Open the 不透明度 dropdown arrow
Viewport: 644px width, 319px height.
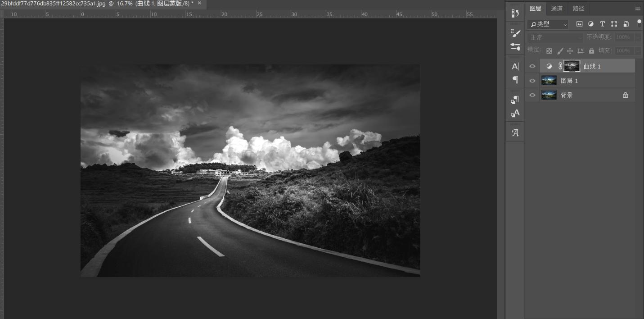[x=638, y=37]
